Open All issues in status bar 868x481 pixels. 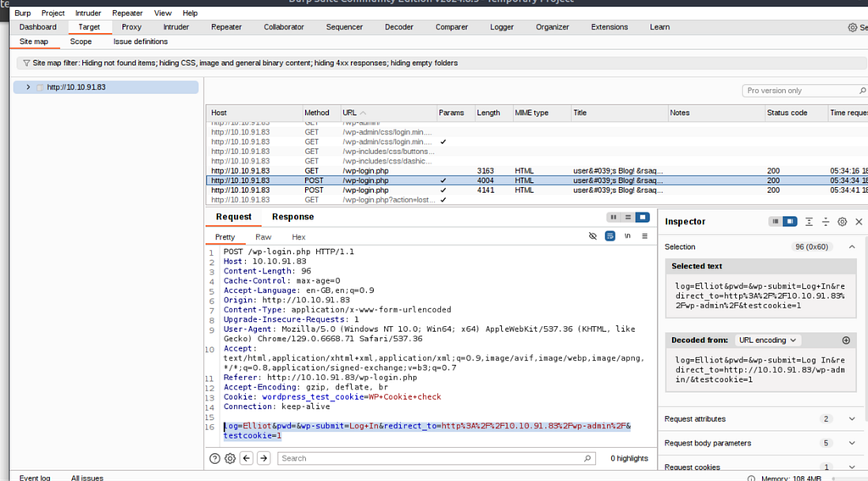pos(87,478)
